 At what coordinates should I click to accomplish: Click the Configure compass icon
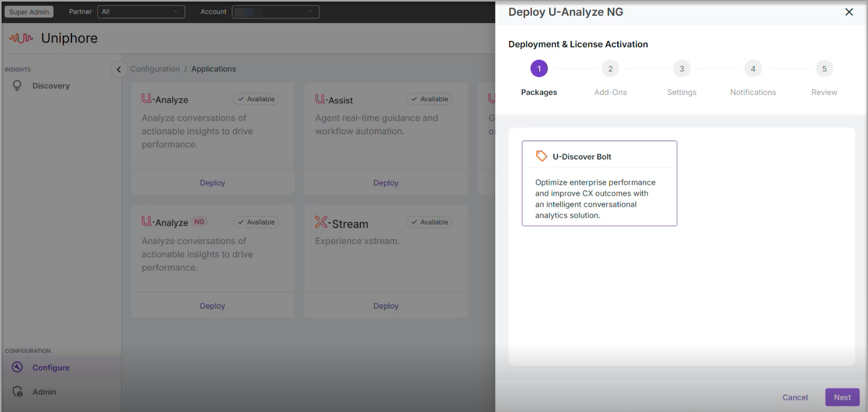(17, 367)
